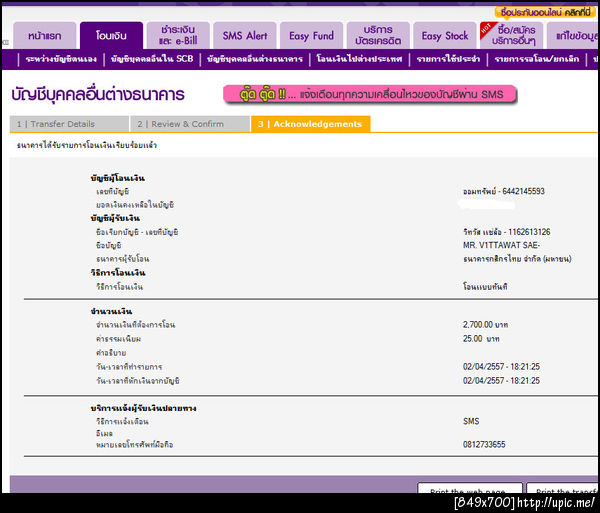Open รายการใช้ประจำ submenu
The width and height of the screenshot is (600, 513).
[448, 59]
